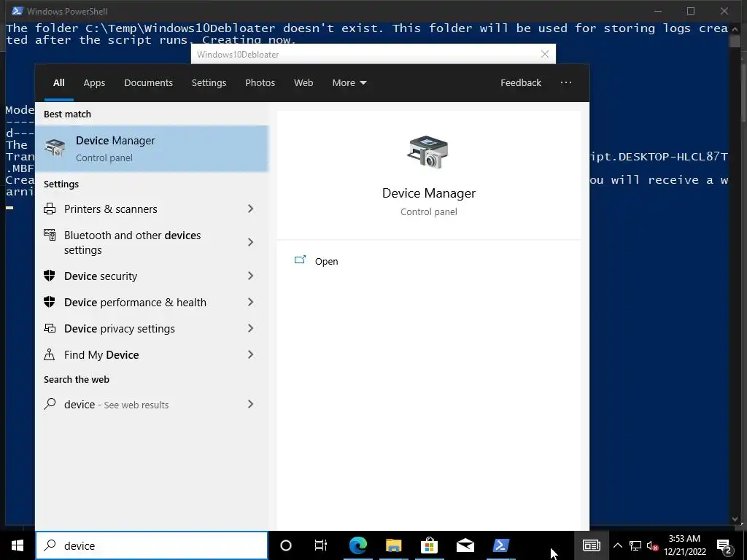
Task: Click the search box containing device
Action: tap(152, 545)
